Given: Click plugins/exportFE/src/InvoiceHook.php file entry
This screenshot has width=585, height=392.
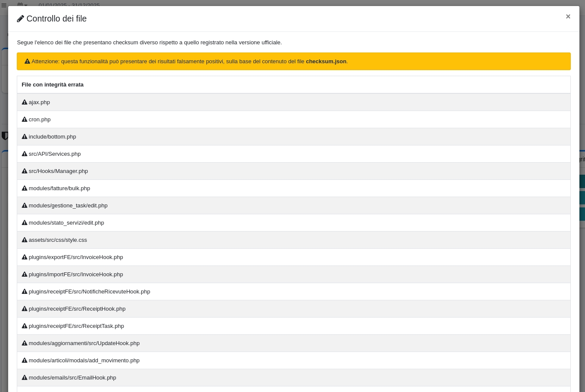Looking at the screenshot, I should pos(76,257).
